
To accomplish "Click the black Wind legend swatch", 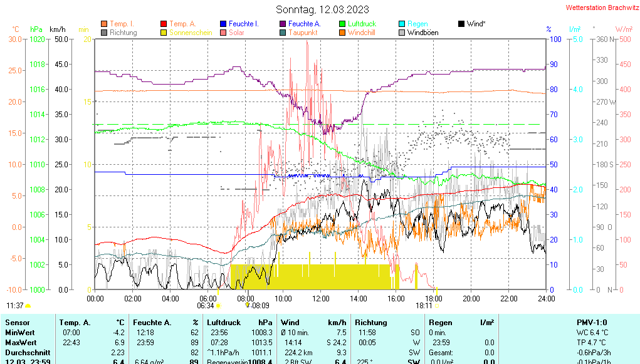I will 461,24.
